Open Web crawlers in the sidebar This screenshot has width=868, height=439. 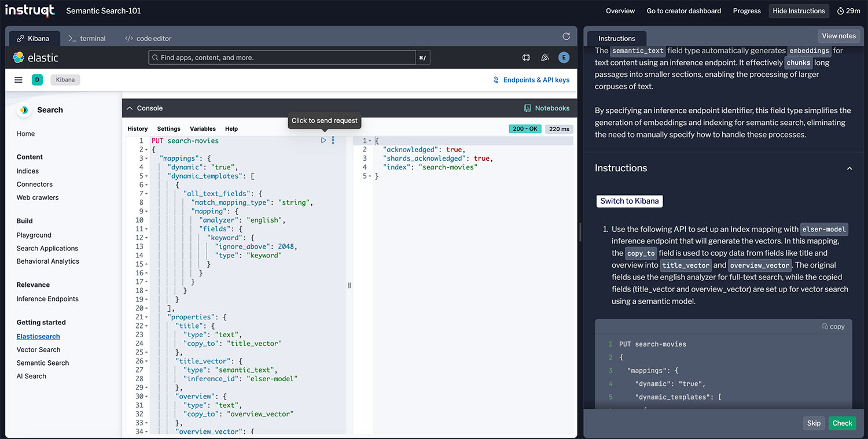[x=38, y=198]
